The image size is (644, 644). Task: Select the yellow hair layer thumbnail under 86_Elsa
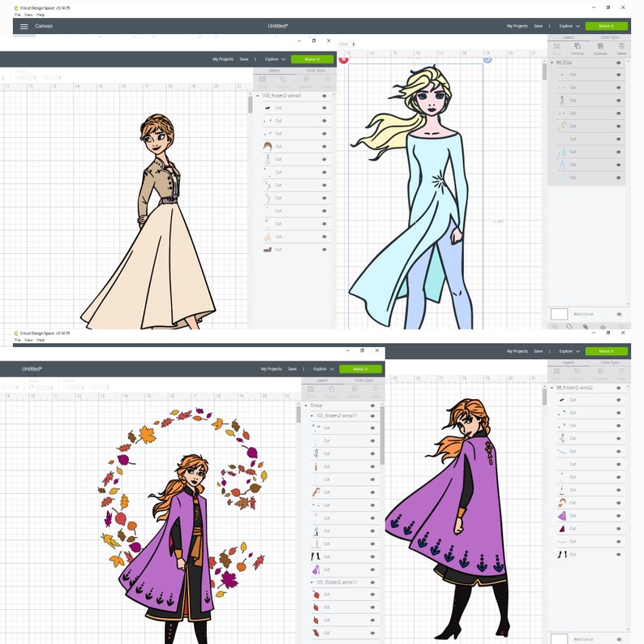point(562,126)
